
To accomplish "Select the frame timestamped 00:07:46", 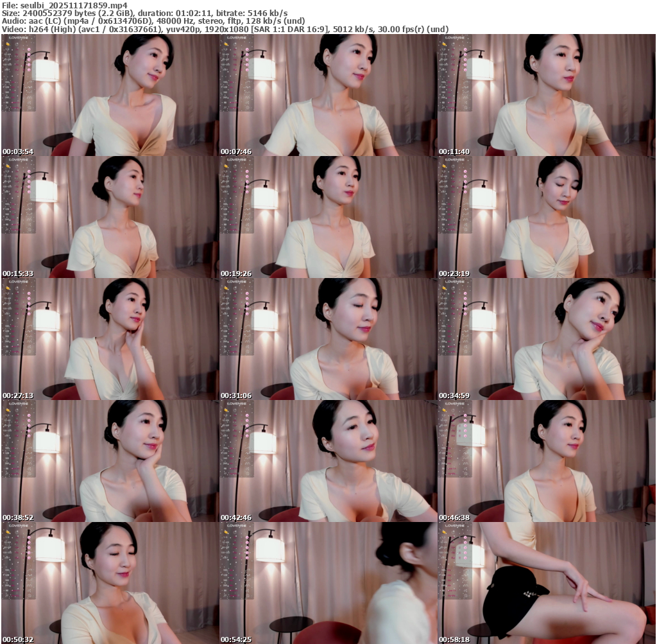I will point(328,95).
